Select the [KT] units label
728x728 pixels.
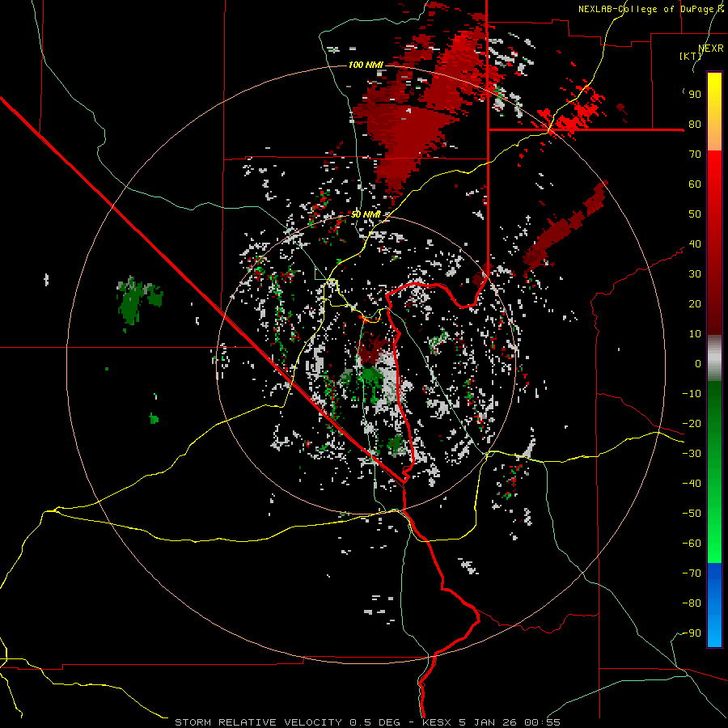[x=691, y=56]
